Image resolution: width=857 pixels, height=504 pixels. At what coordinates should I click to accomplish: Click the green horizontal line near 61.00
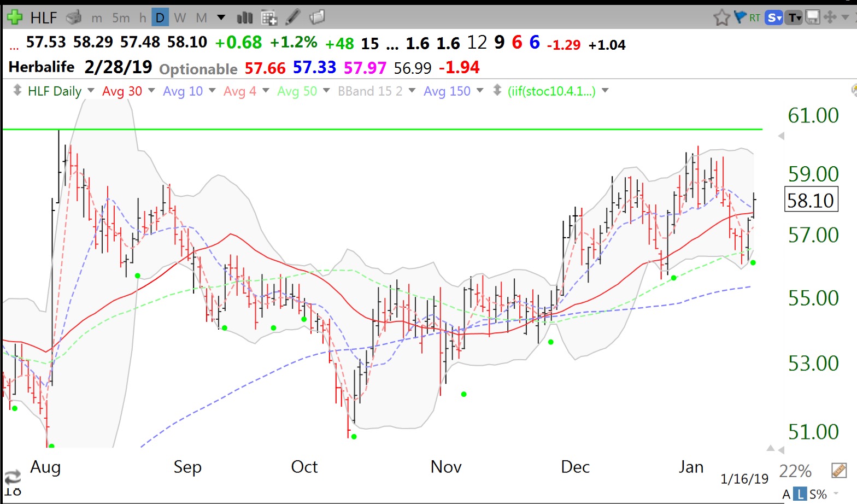[x=382, y=130]
